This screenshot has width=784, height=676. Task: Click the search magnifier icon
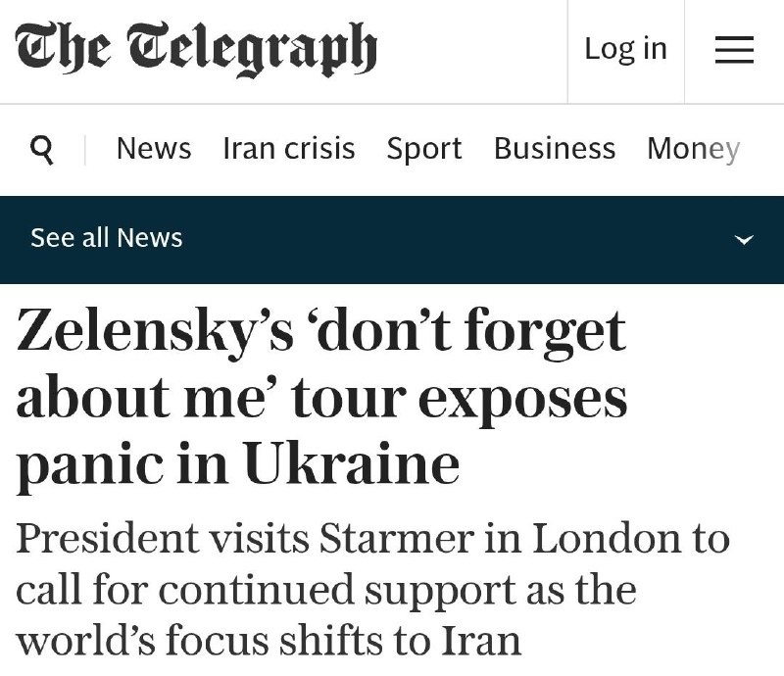[42, 149]
